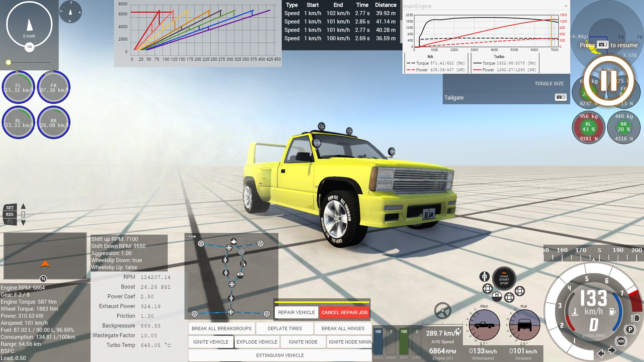Click the cruise control speedometer icon
The width and height of the screenshot is (644, 362).
(10, 222)
